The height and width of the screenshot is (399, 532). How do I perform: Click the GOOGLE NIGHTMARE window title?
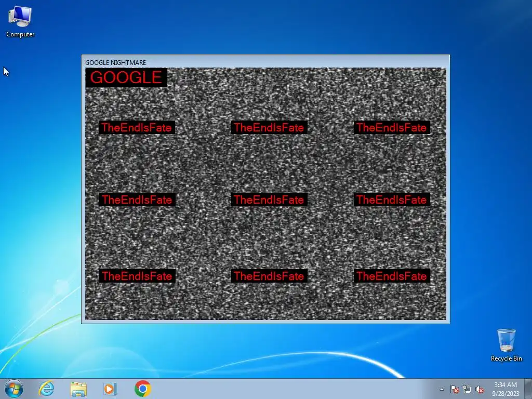(116, 63)
